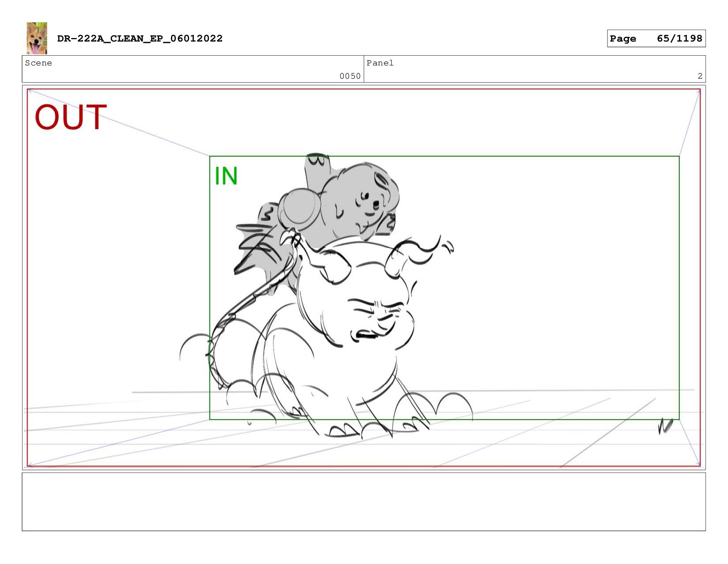Click the panel number 2
728x564 pixels.
coord(700,76)
